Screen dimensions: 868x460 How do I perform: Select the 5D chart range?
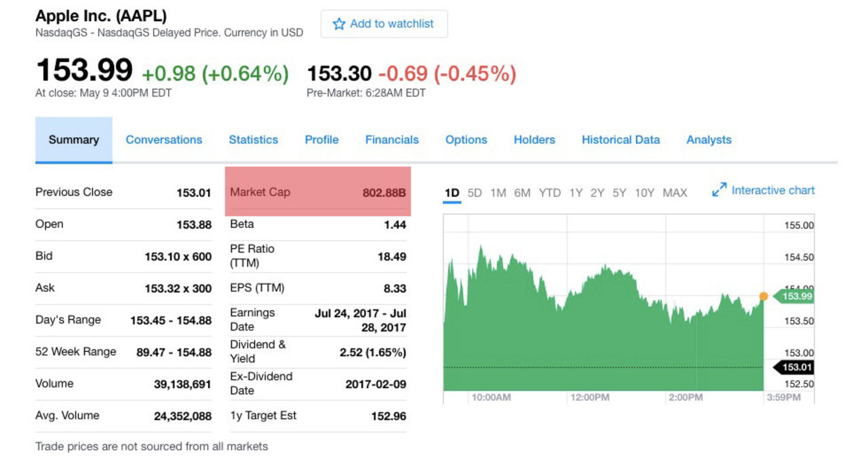pos(475,193)
